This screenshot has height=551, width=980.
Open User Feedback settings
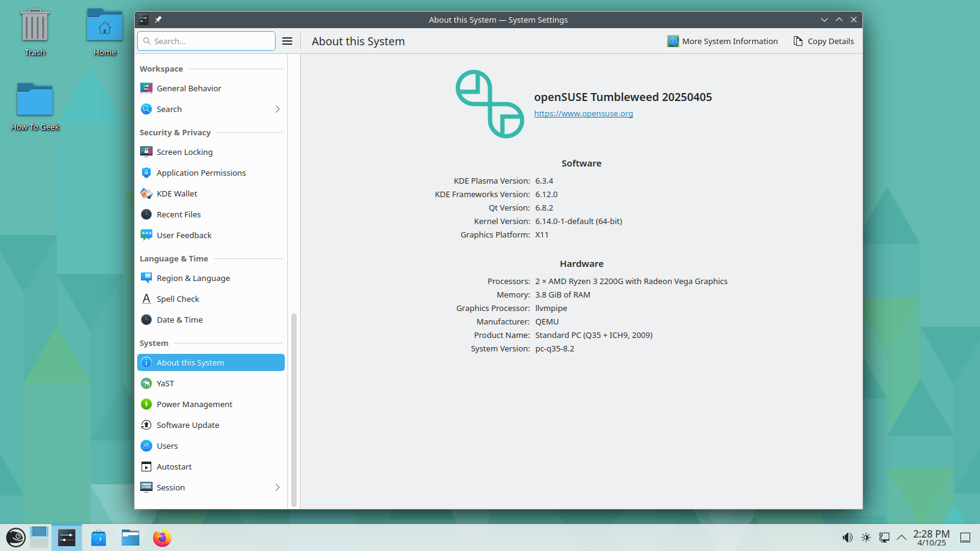coord(184,235)
